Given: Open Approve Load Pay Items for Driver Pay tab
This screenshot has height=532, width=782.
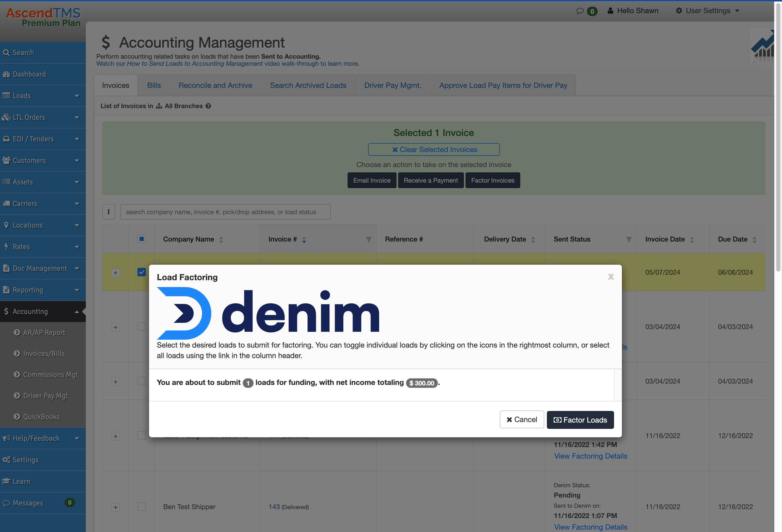Looking at the screenshot, I should (x=503, y=86).
